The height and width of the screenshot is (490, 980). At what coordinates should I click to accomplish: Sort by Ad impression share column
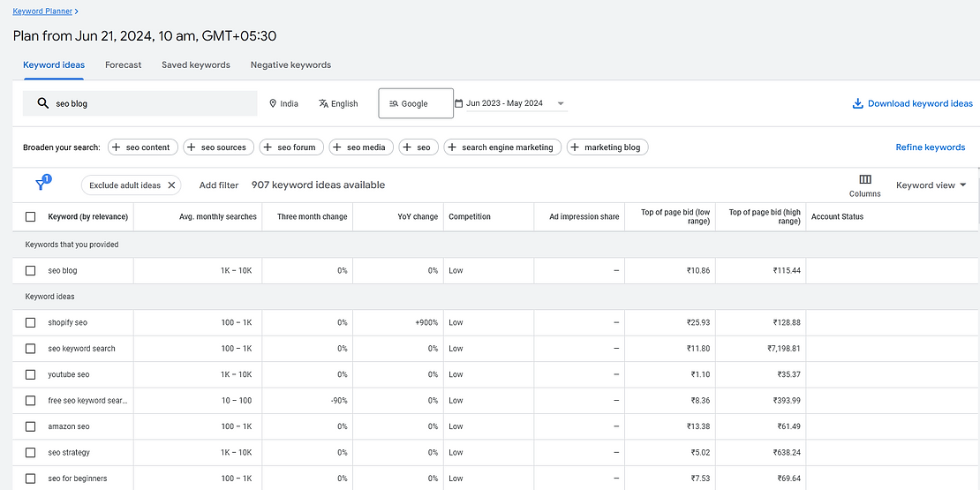[584, 217]
